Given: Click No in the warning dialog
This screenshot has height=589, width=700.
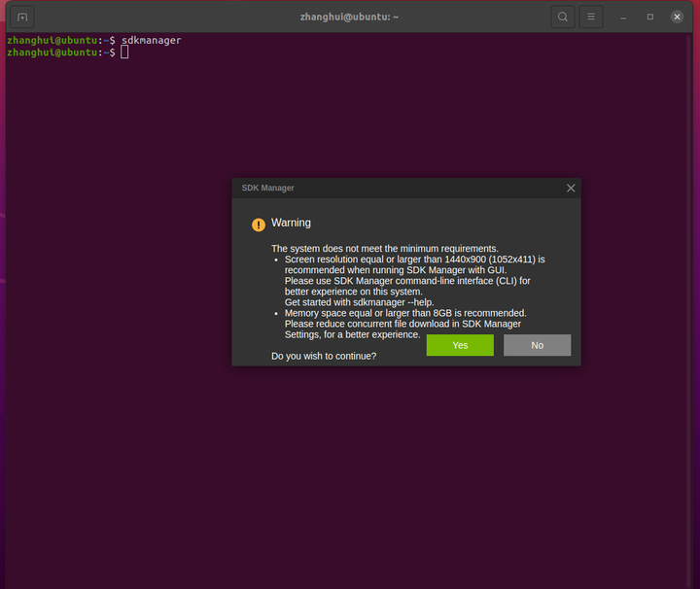Looking at the screenshot, I should 537,345.
